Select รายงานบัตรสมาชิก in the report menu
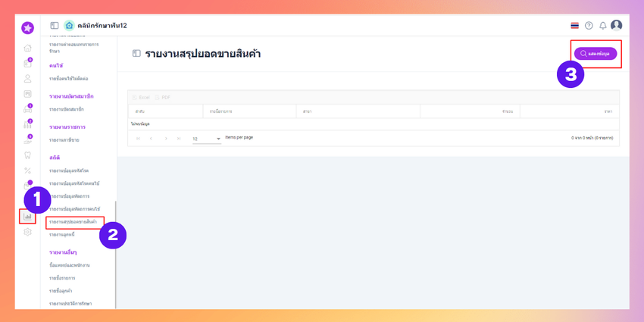Image resolution: width=644 pixels, height=322 pixels. 67,109
